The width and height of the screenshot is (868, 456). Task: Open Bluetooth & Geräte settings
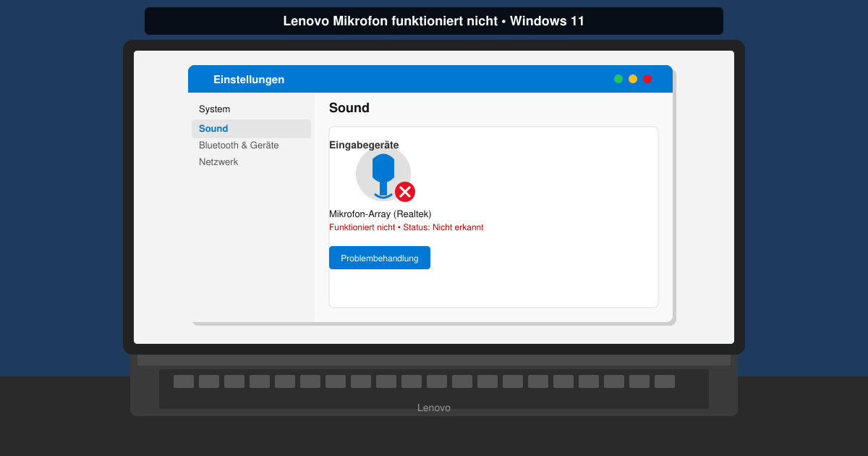[239, 145]
